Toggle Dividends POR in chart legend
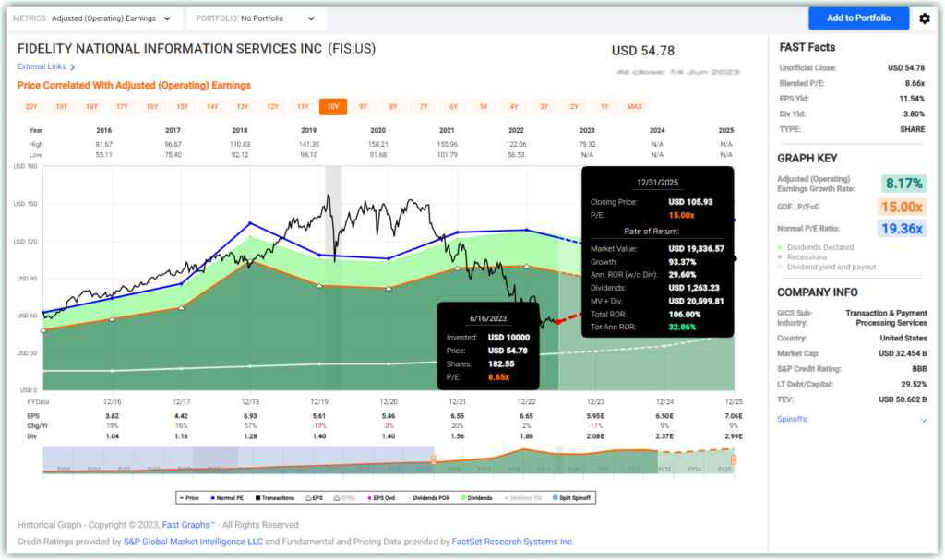This screenshot has height=560, width=945. point(428,498)
